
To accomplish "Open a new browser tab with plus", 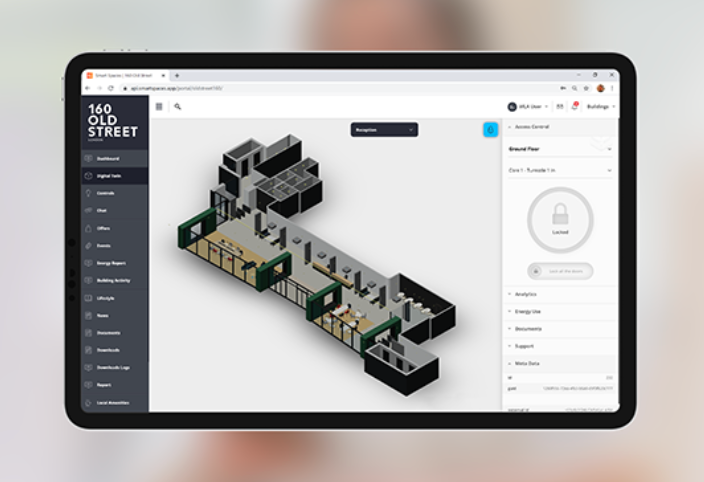I will (177, 75).
